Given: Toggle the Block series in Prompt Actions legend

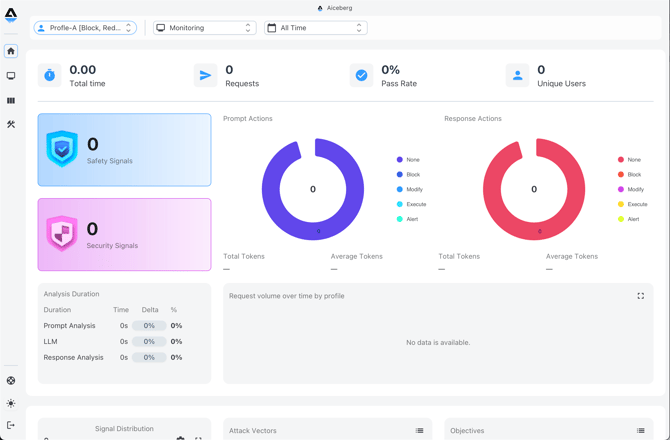Looking at the screenshot, I should coord(412,174).
